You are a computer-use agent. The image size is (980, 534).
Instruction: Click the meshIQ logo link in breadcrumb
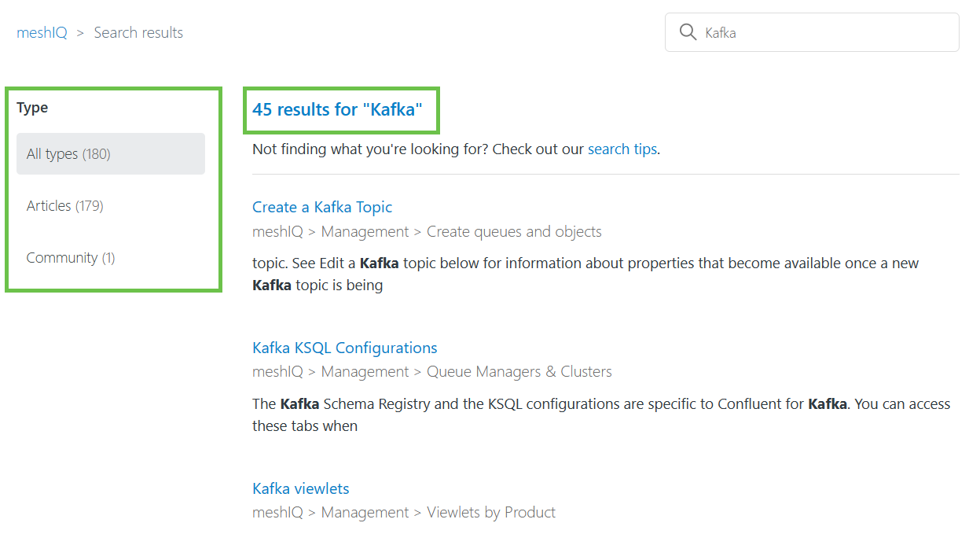[42, 32]
